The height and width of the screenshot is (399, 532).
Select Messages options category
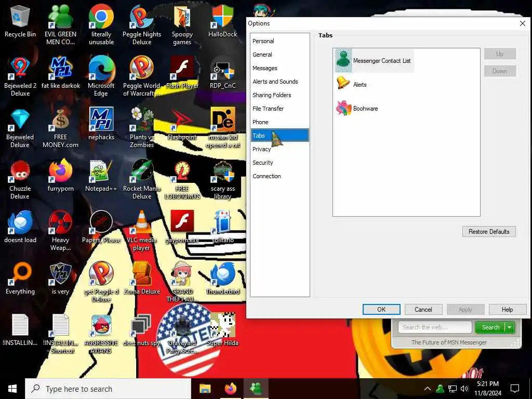tap(264, 68)
